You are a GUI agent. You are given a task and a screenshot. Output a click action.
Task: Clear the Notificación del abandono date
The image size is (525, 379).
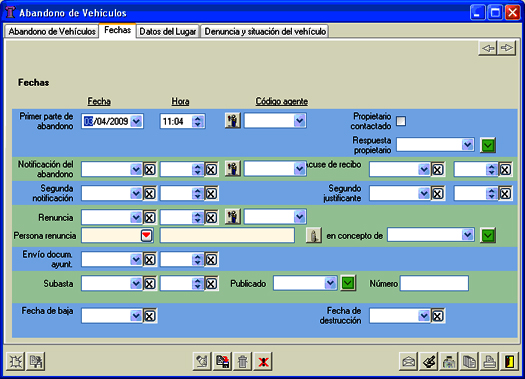tap(150, 169)
